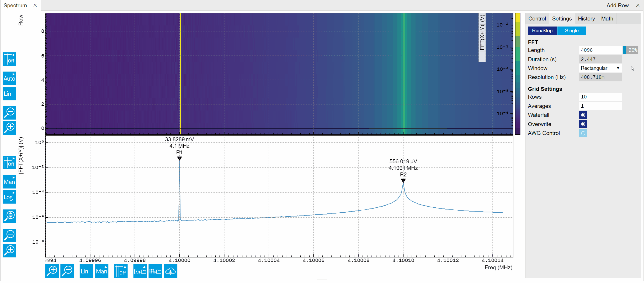Disable the Overwrite toggle
This screenshot has height=283, width=644.
583,124
